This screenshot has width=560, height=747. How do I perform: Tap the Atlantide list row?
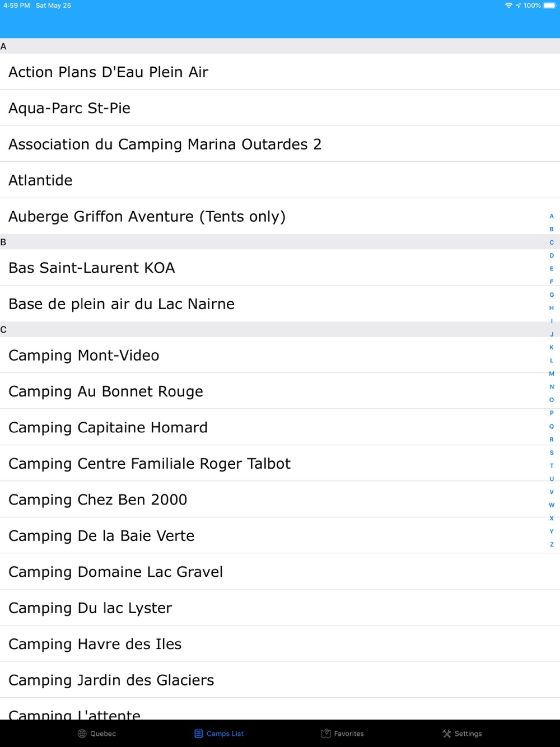(x=40, y=180)
